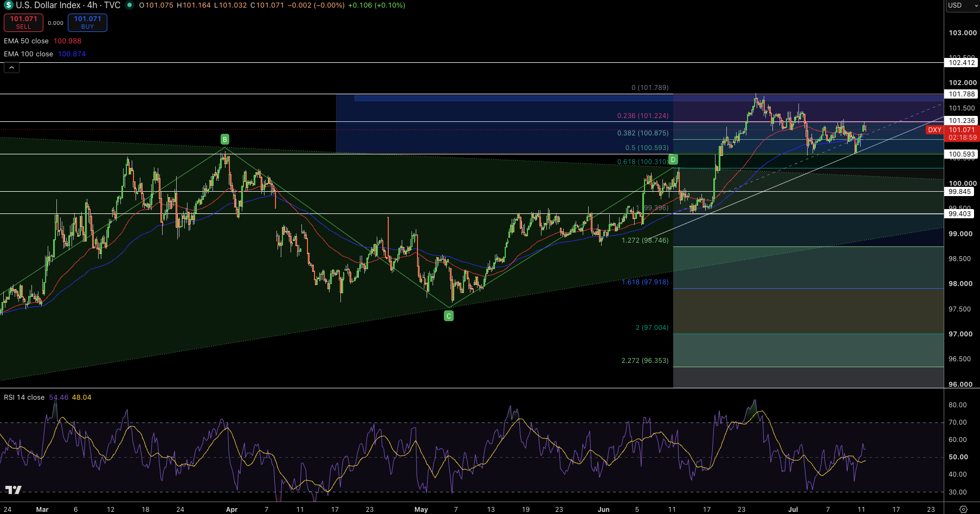This screenshot has width=980, height=514.
Task: Click the EMA 50 value 100.988
Action: point(67,41)
